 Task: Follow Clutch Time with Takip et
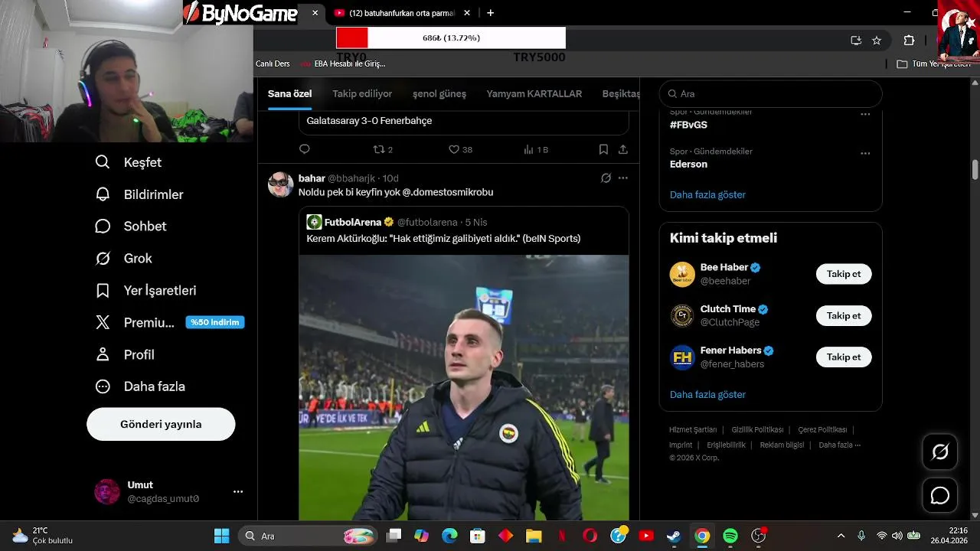click(844, 315)
